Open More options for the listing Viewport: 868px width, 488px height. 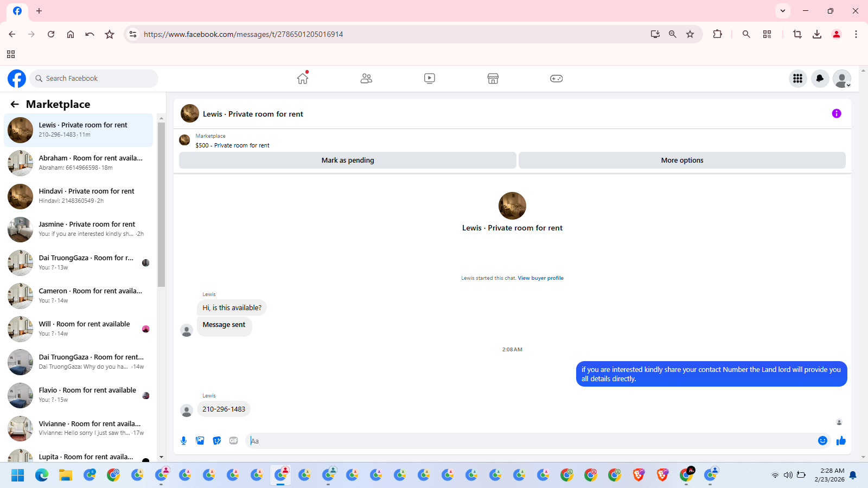[x=682, y=160]
